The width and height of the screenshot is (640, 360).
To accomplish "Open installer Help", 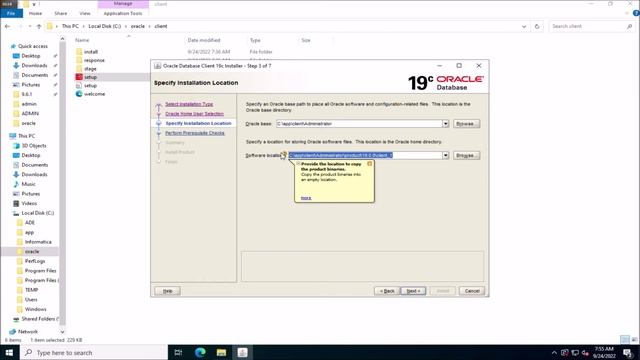I will click(x=167, y=291).
